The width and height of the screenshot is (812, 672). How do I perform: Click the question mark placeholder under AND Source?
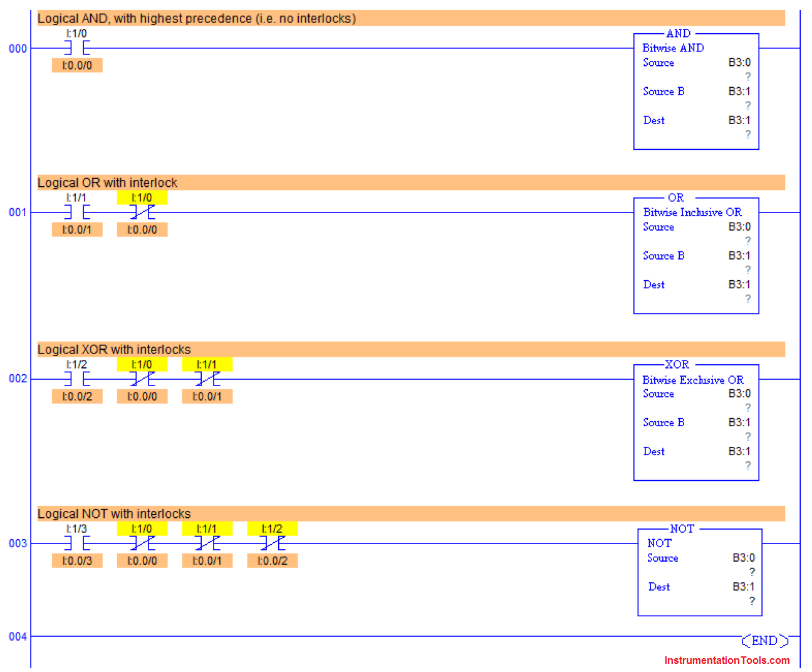tap(747, 76)
